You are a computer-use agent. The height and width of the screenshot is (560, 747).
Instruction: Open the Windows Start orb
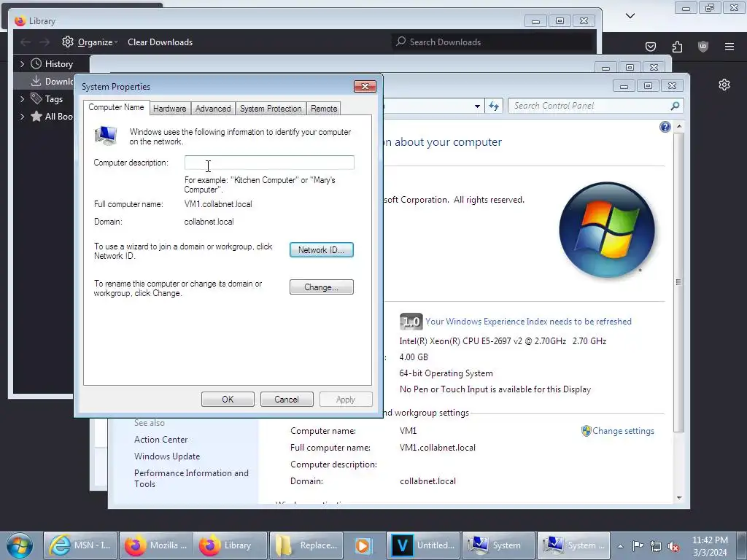tap(20, 545)
